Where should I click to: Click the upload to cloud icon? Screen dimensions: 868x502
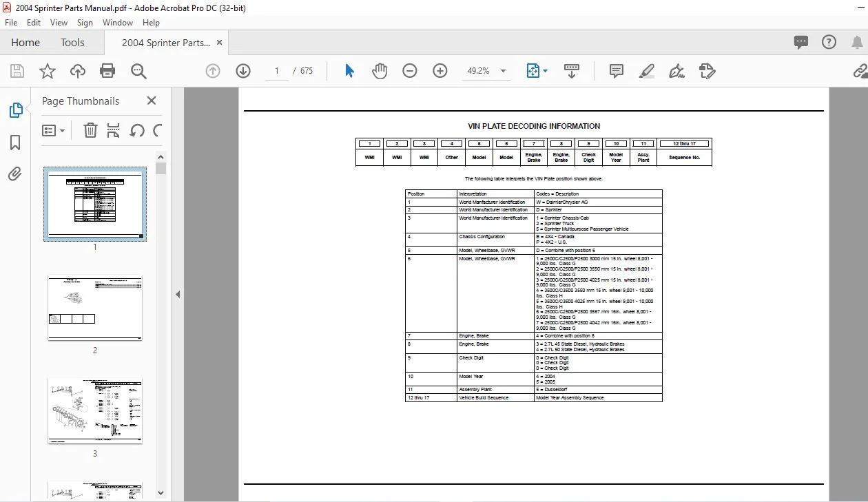pos(78,71)
